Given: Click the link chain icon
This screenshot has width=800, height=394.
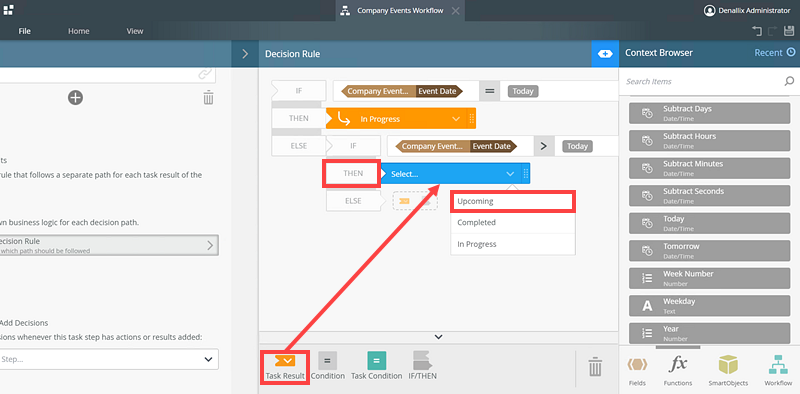Looking at the screenshot, I should point(205,75).
